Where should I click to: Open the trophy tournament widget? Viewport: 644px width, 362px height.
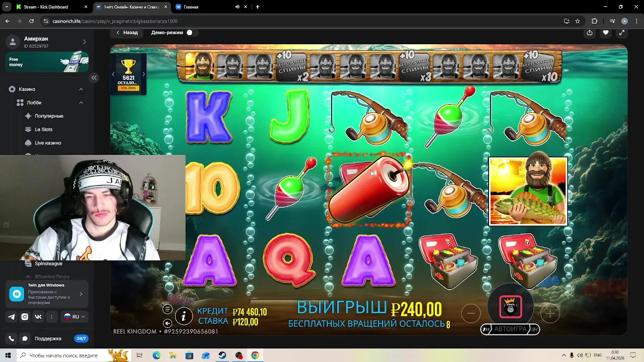pyautogui.click(x=129, y=74)
